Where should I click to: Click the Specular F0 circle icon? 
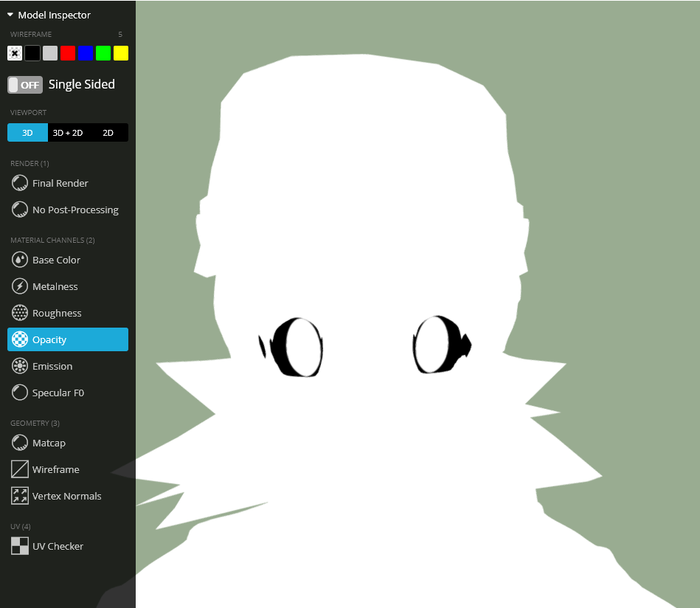(x=20, y=393)
